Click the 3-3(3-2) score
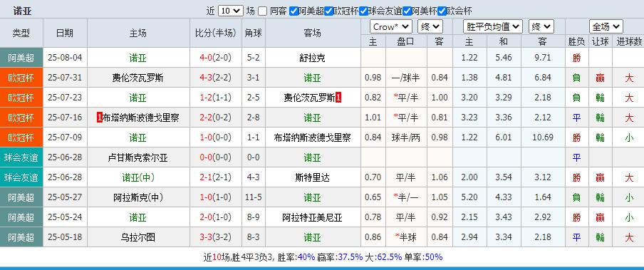Image resolution: width=644 pixels, height=270 pixels. pyautogui.click(x=216, y=237)
